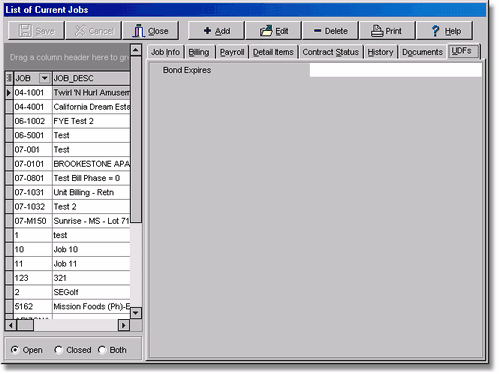The width and height of the screenshot is (499, 374).
Task: Select job 04-4001 cell
Action: (x=33, y=107)
